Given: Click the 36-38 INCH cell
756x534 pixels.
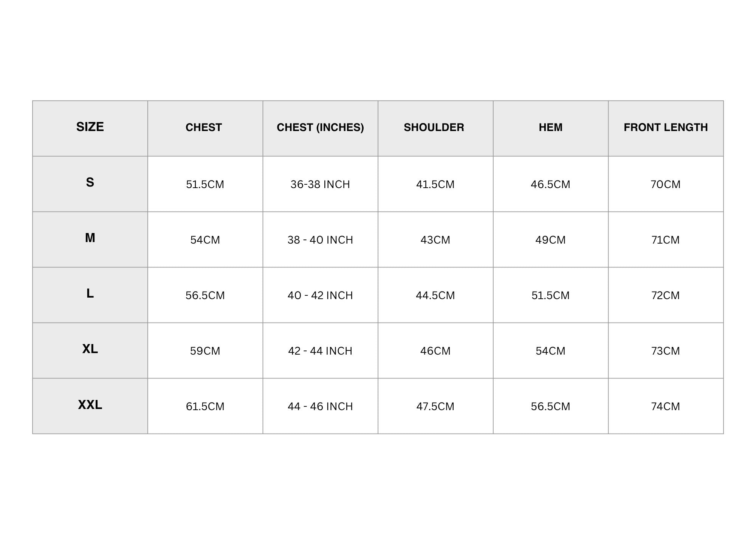Looking at the screenshot, I should tap(320, 184).
